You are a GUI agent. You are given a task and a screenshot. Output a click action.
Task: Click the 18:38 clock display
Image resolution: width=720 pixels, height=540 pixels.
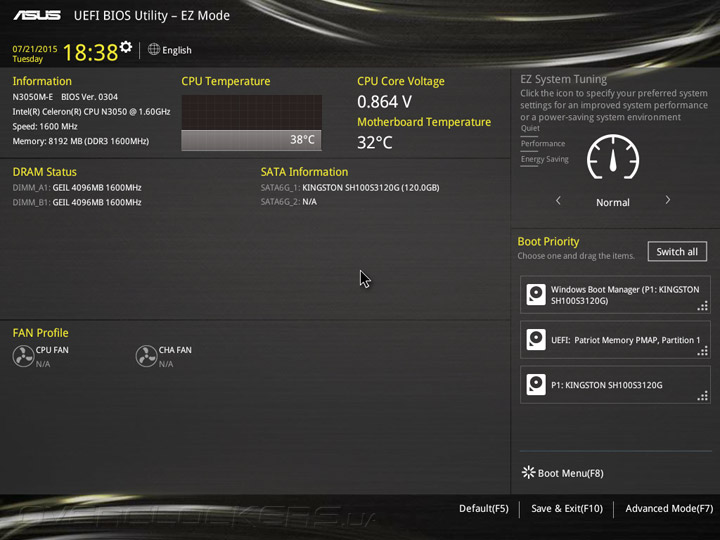(90, 52)
